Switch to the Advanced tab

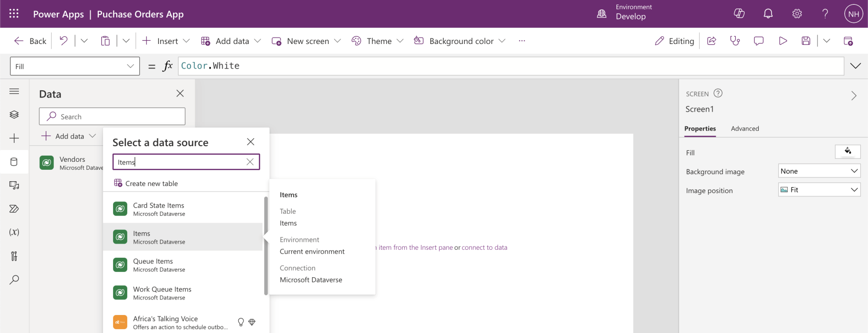745,129
